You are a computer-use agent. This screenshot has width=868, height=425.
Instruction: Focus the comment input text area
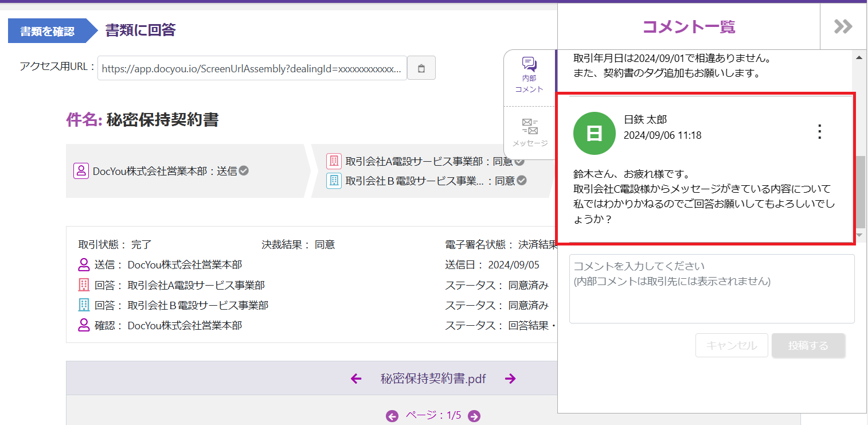(x=711, y=288)
